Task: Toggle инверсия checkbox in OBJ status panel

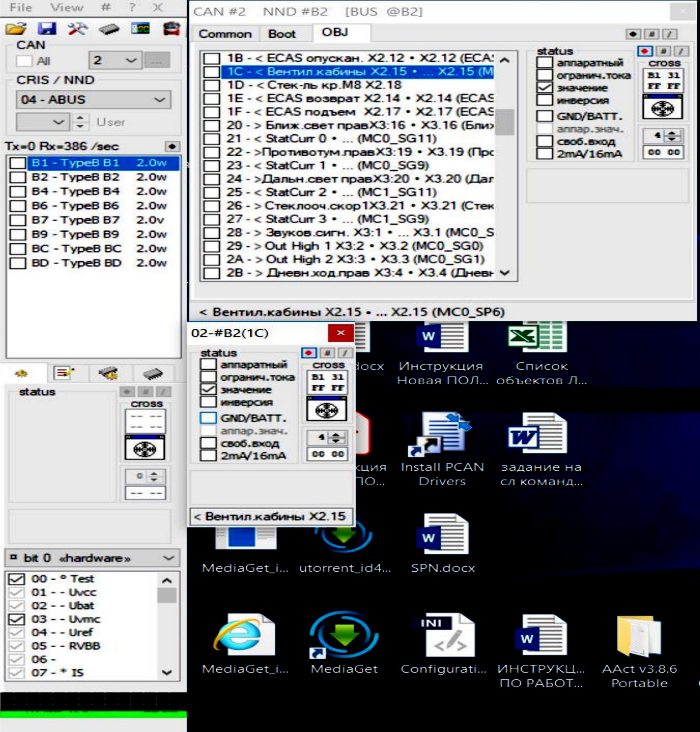Action: [x=544, y=100]
